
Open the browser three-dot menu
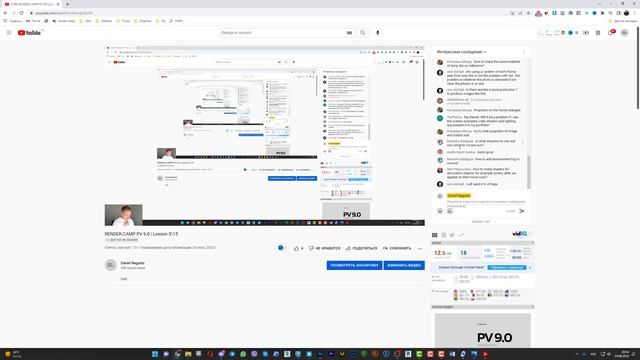click(x=635, y=13)
